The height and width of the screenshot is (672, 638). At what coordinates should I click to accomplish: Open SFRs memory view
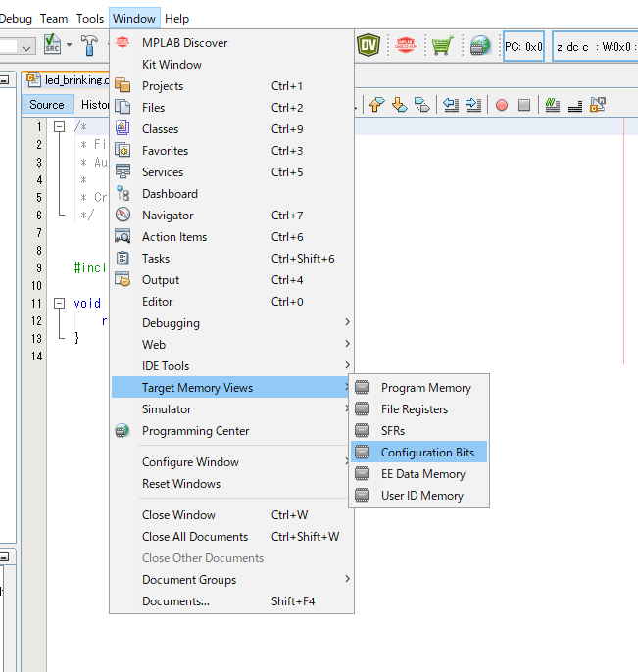click(418, 431)
